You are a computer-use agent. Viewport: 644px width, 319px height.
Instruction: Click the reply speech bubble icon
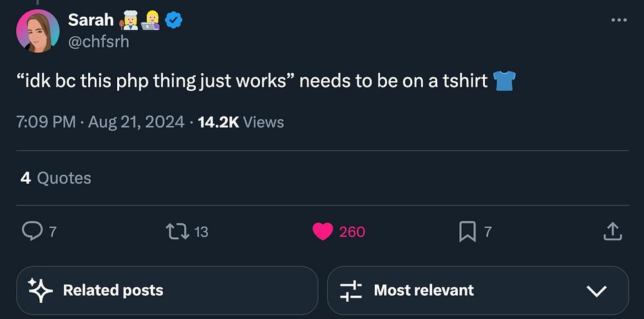click(x=32, y=231)
